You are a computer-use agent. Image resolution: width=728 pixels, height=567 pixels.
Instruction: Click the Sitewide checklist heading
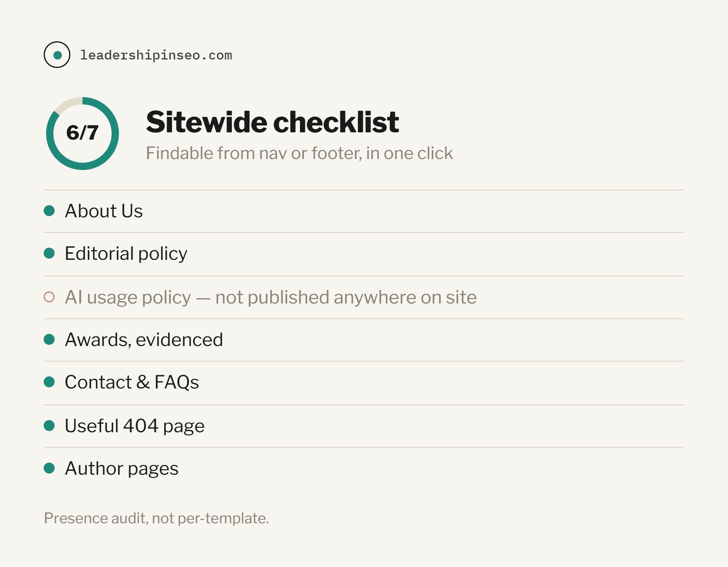click(273, 122)
